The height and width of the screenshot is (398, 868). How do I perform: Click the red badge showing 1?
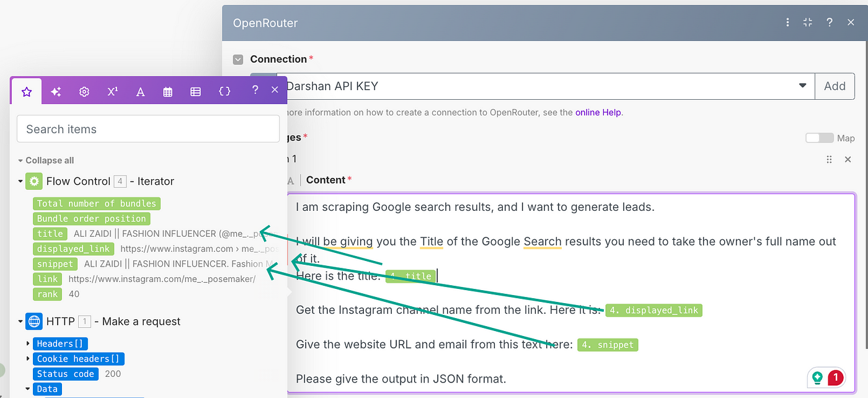[x=835, y=377]
